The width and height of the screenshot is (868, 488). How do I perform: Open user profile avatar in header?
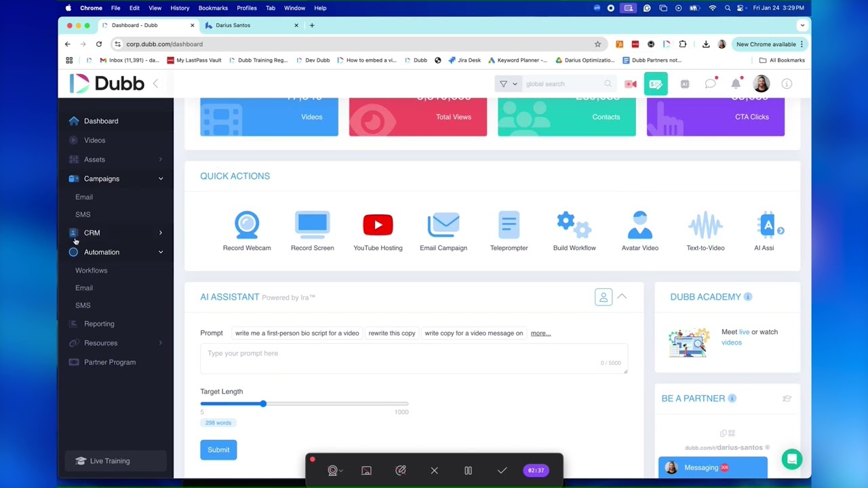click(x=761, y=83)
